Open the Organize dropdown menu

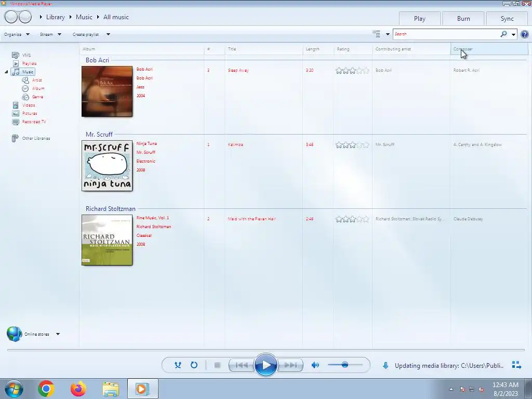pyautogui.click(x=17, y=34)
